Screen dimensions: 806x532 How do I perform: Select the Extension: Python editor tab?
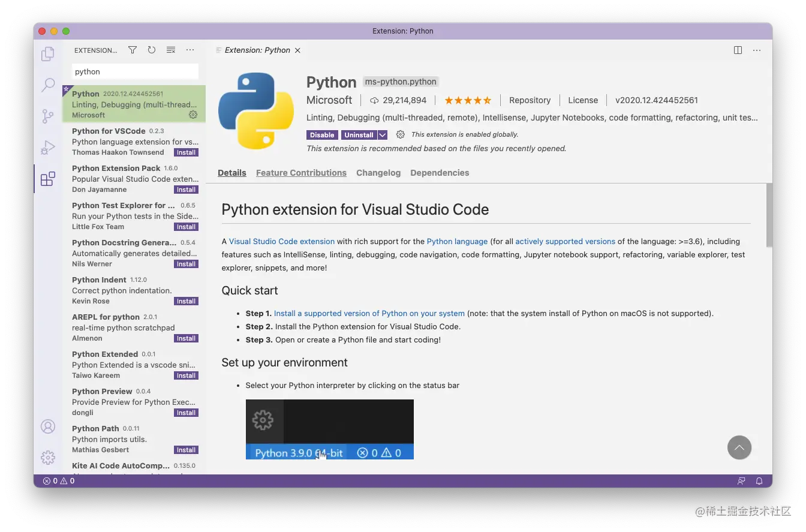coord(258,50)
